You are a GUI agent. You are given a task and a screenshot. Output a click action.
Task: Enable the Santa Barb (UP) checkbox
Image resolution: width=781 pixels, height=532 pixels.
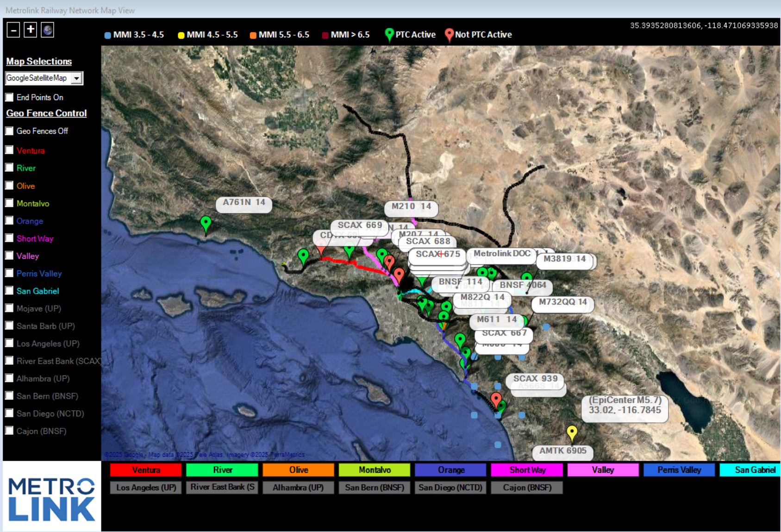pyautogui.click(x=9, y=325)
